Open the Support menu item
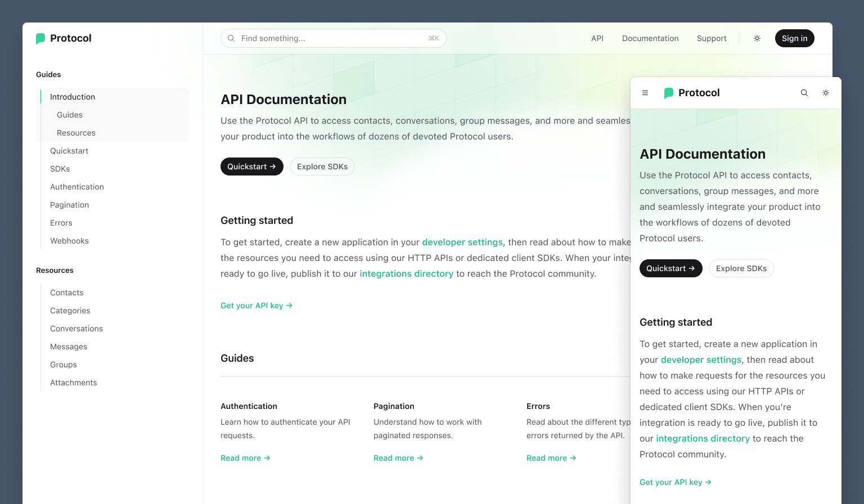Image resolution: width=864 pixels, height=504 pixels. click(712, 38)
